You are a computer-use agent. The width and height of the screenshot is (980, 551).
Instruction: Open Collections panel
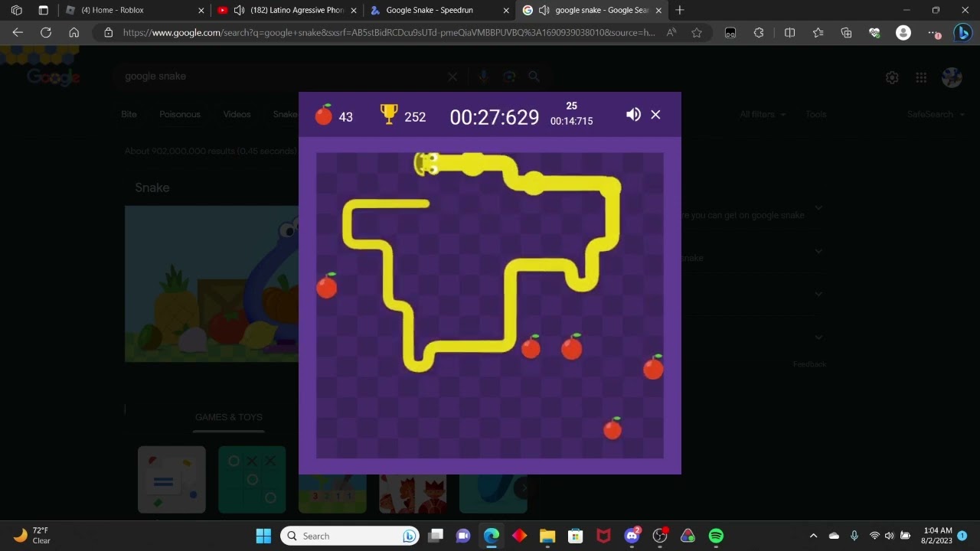846,33
